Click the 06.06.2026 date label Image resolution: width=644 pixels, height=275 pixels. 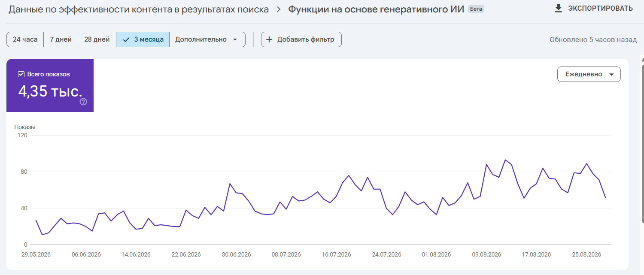pos(86,254)
